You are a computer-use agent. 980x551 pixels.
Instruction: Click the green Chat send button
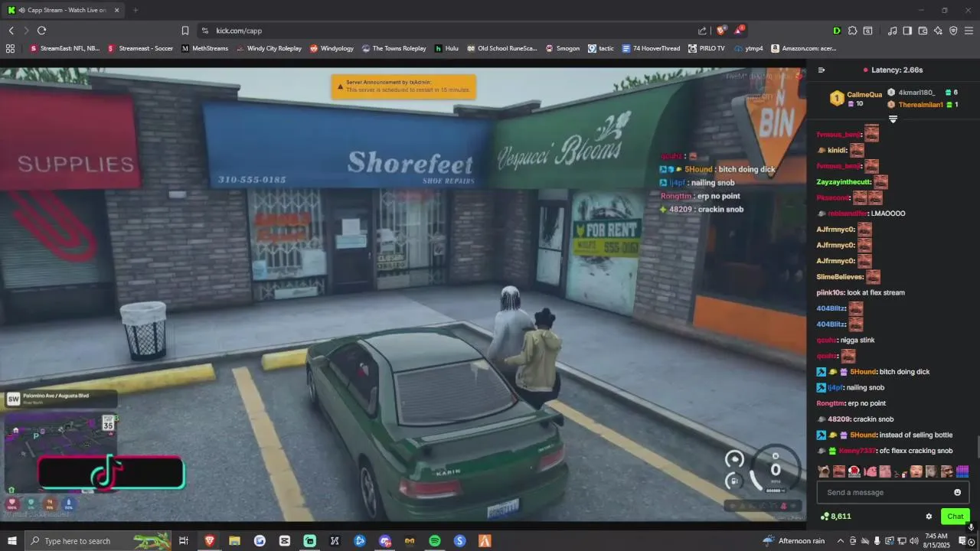(x=955, y=517)
